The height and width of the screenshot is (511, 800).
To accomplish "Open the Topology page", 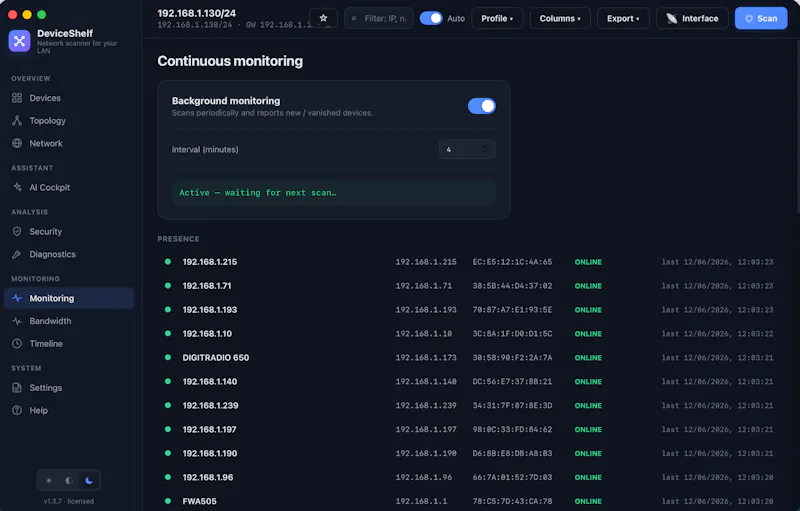I will (x=69, y=120).
